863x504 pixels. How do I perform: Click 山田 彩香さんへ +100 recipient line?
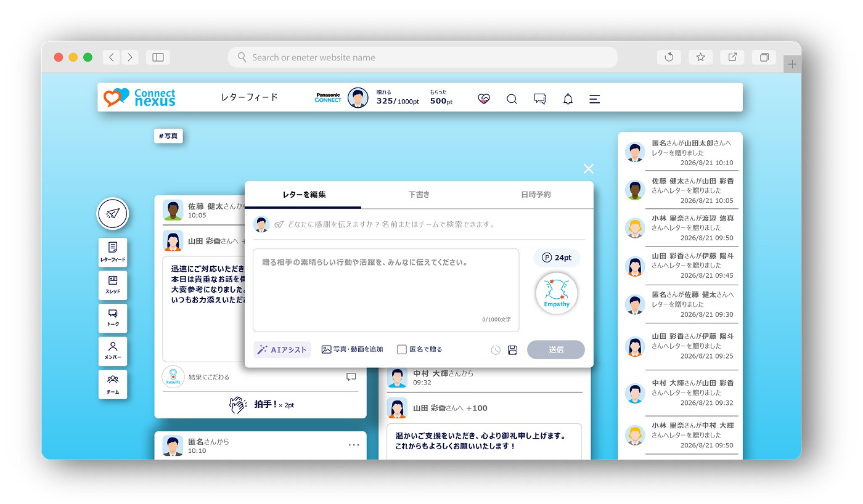[450, 408]
